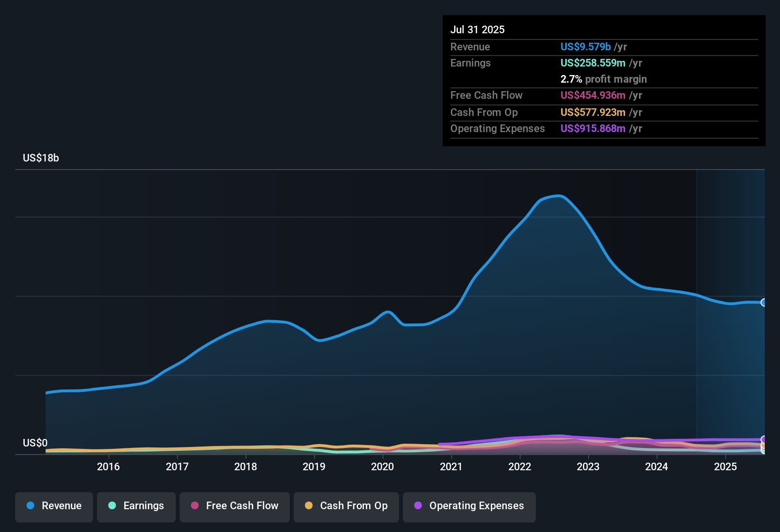Click the 2023 label on the x-axis

(589, 466)
